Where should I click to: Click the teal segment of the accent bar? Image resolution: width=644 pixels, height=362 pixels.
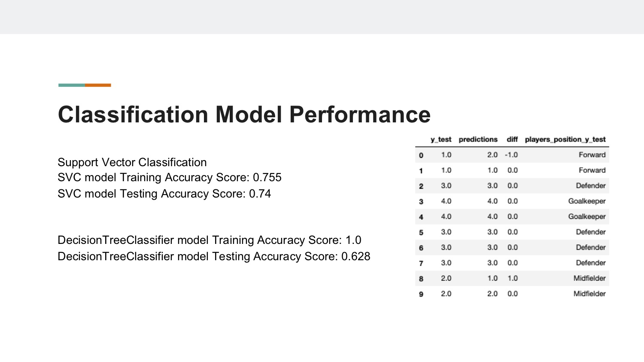tap(72, 85)
